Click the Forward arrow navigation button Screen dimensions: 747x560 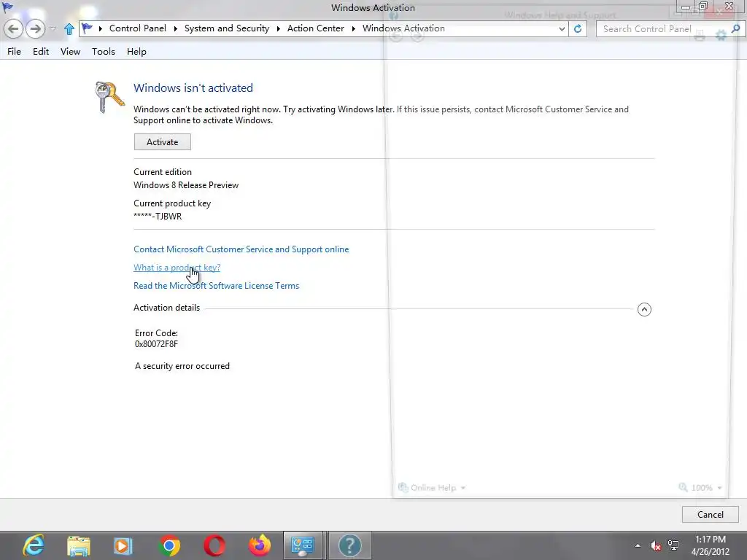point(35,29)
